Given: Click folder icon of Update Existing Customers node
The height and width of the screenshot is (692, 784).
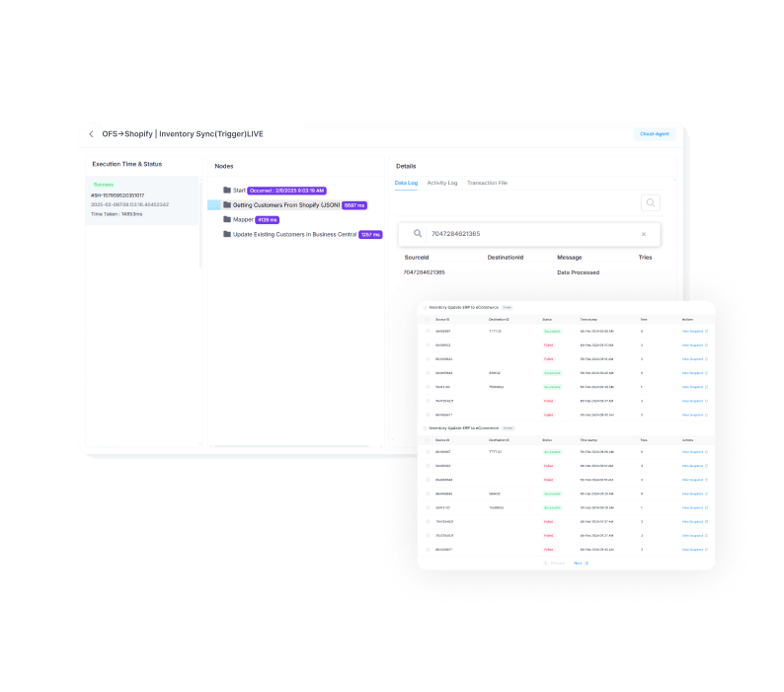Looking at the screenshot, I should coord(227,234).
